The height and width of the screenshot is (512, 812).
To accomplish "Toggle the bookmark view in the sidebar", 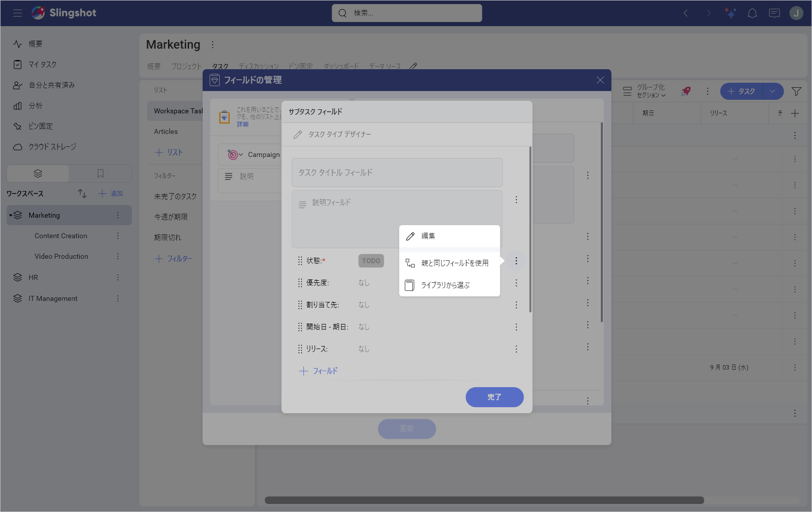I will point(100,173).
